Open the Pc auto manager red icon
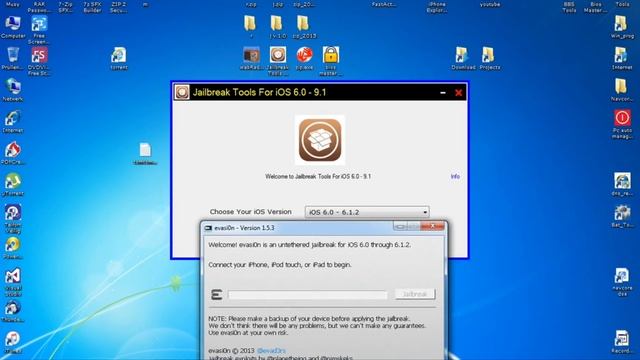The height and width of the screenshot is (360, 640). (x=622, y=124)
